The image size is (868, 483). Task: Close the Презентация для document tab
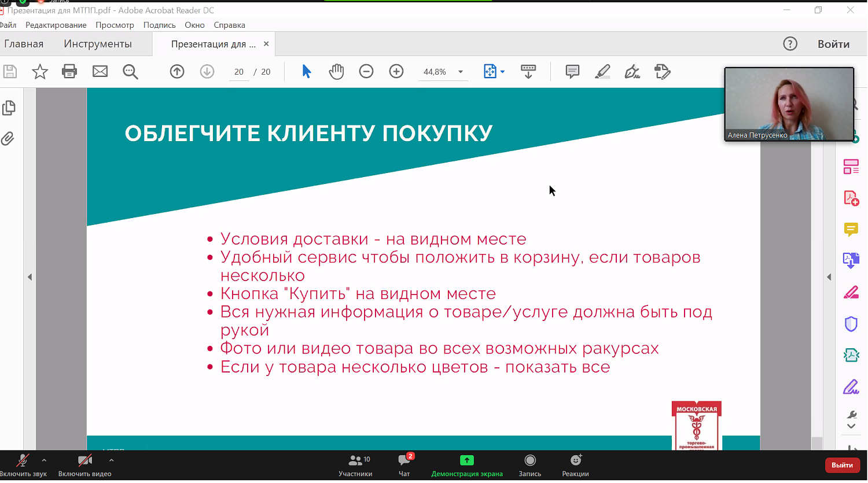[x=266, y=44]
